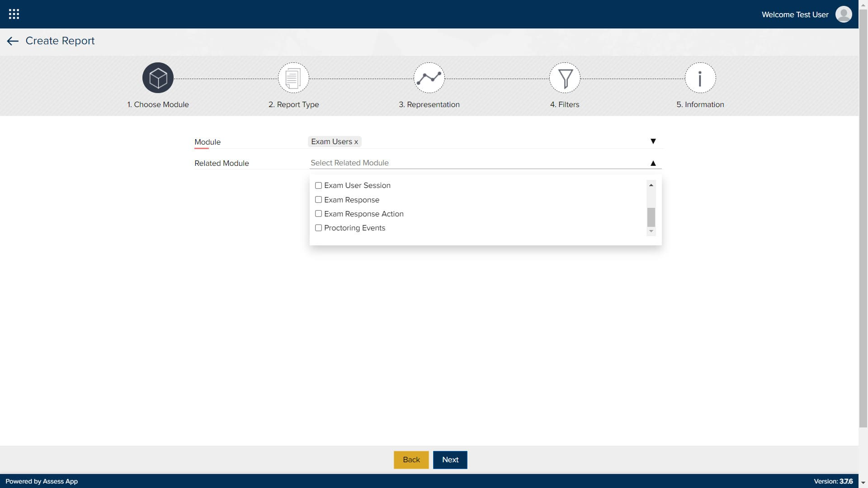Click the 5. Information step label
This screenshot has height=488, width=868.
point(700,104)
